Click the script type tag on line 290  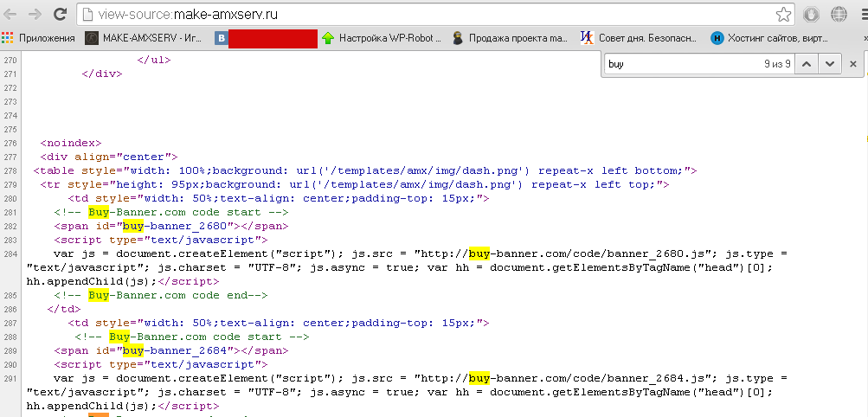[161, 364]
